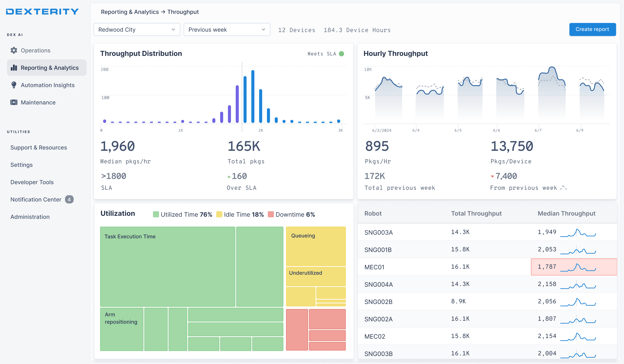This screenshot has height=364, width=624.
Task: Click the Reporting & Analytics breadcrumb link
Action: coord(130,12)
